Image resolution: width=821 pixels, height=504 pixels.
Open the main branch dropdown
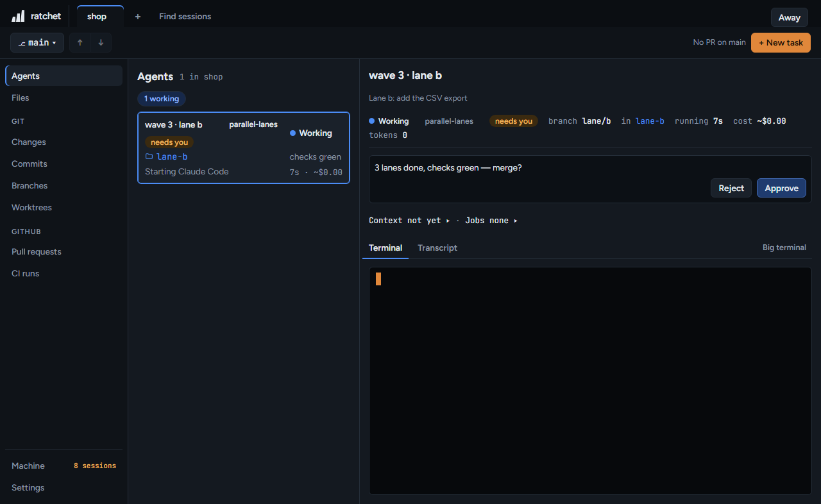37,42
